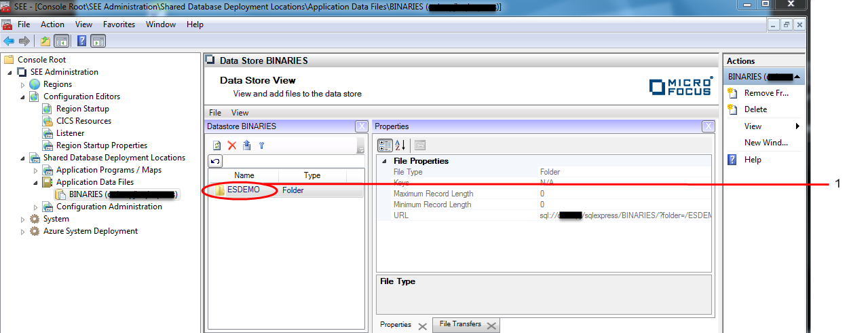Open the Action menu
868x333 pixels.
(52, 24)
